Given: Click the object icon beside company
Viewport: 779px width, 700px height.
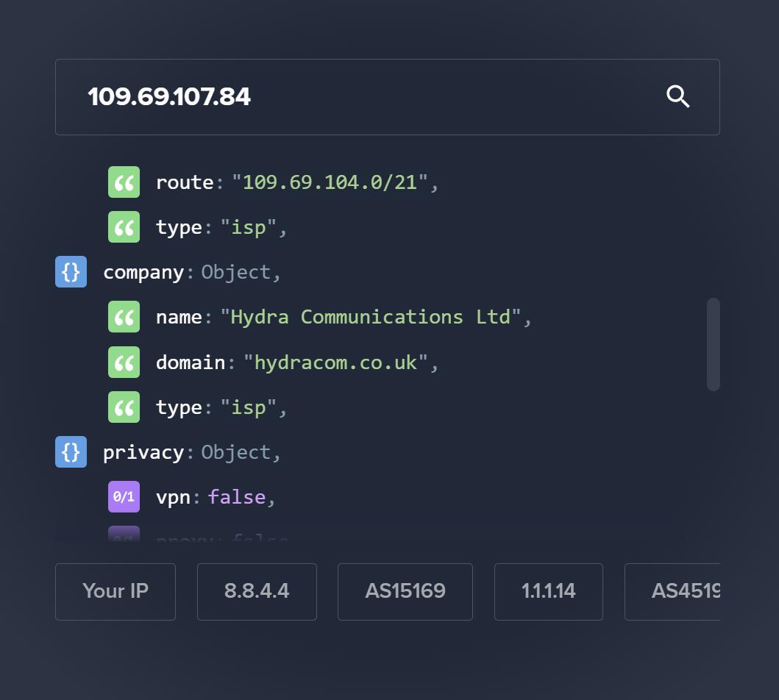Looking at the screenshot, I should pyautogui.click(x=71, y=271).
